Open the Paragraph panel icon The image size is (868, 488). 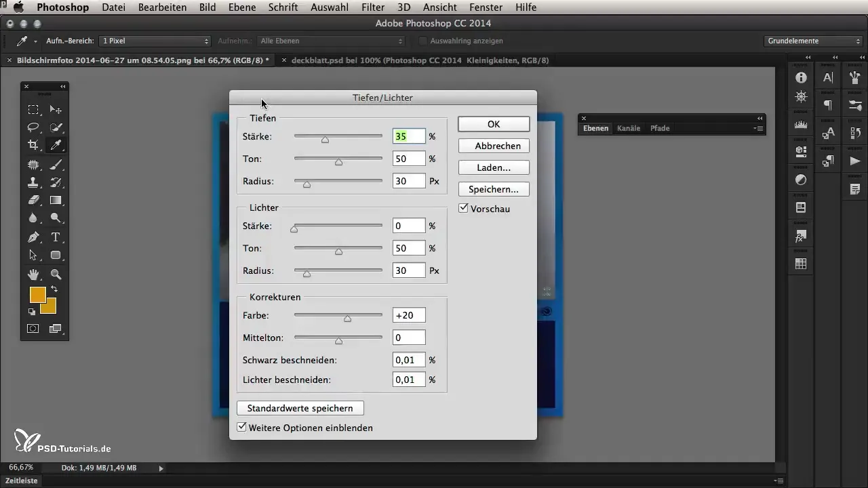[828, 105]
